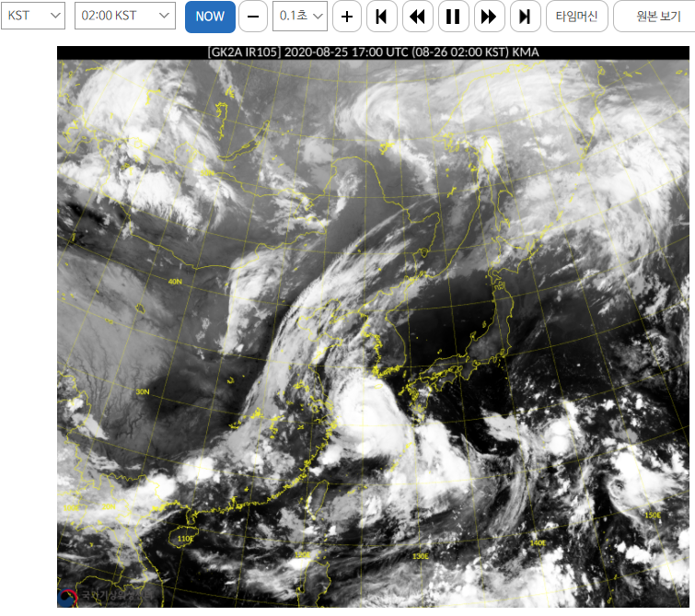Open the 타임머신 time machine
The width and height of the screenshot is (695, 616).
tap(577, 17)
